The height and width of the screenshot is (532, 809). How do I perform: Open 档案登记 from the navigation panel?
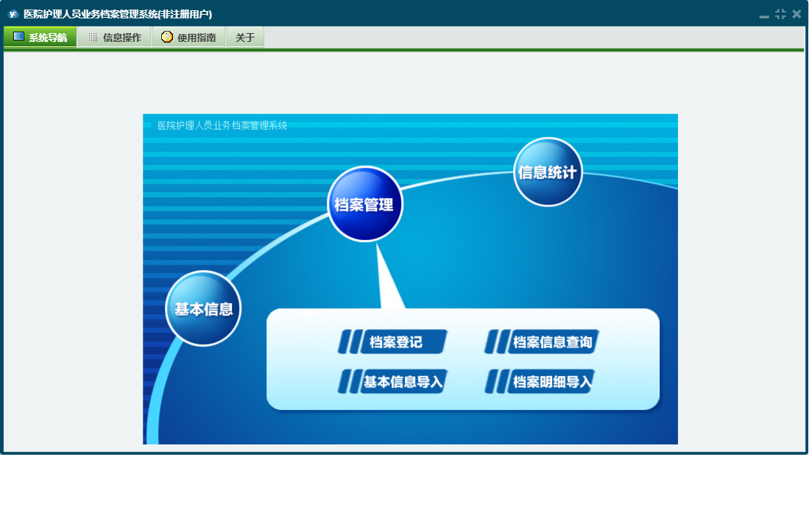pos(392,341)
